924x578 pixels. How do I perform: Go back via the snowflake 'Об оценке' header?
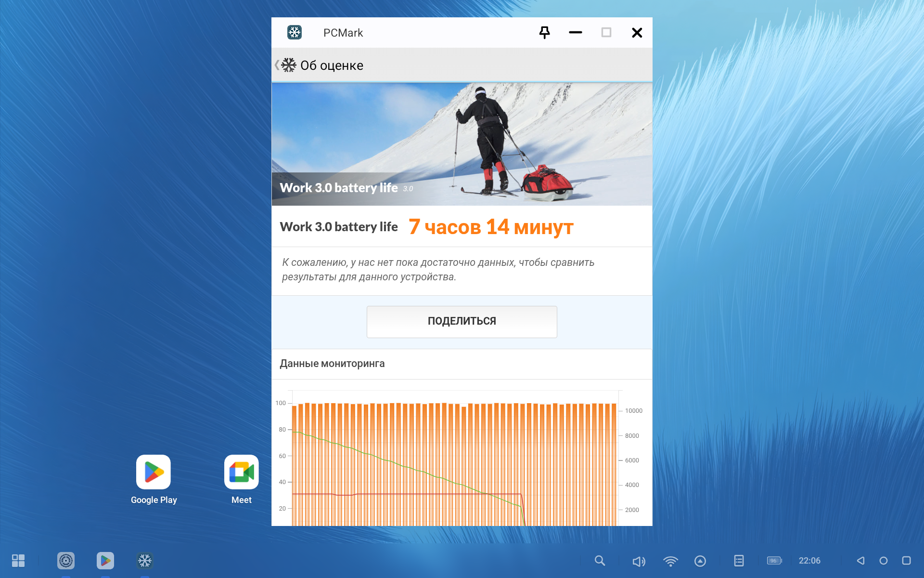pos(288,65)
